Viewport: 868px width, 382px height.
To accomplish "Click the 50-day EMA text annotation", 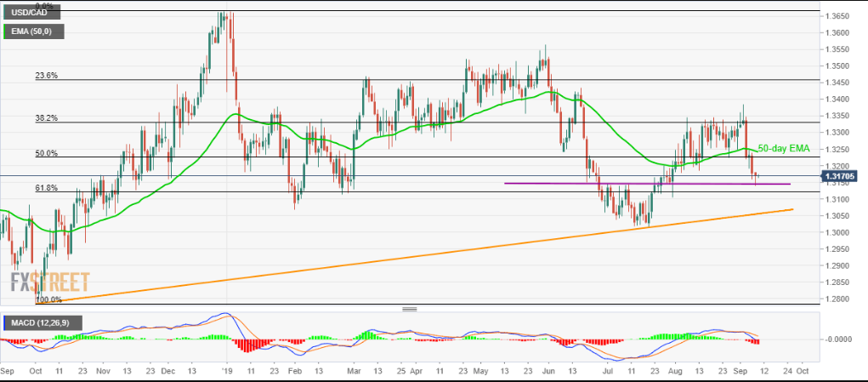I will click(783, 147).
